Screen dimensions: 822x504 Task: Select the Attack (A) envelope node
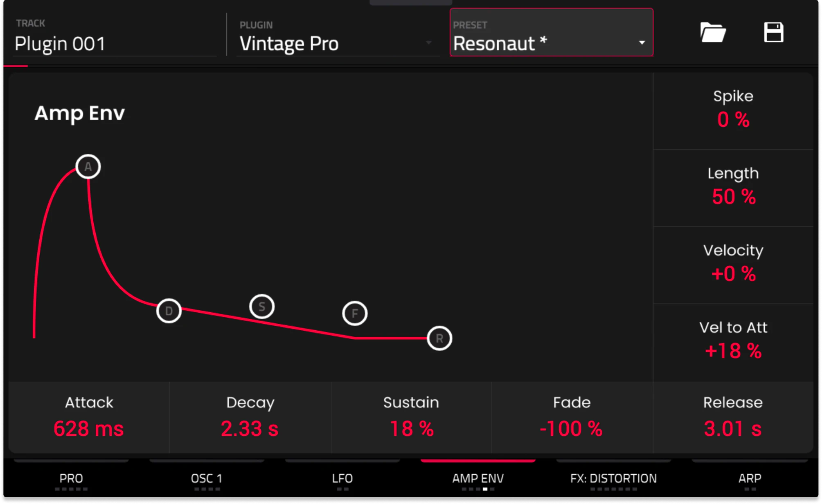[x=88, y=167]
